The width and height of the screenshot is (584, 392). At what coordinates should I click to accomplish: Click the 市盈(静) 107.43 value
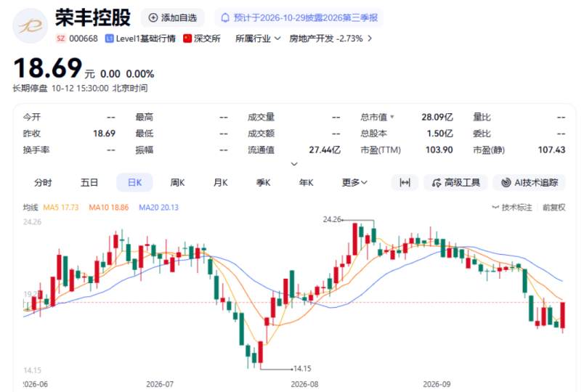tap(551, 150)
